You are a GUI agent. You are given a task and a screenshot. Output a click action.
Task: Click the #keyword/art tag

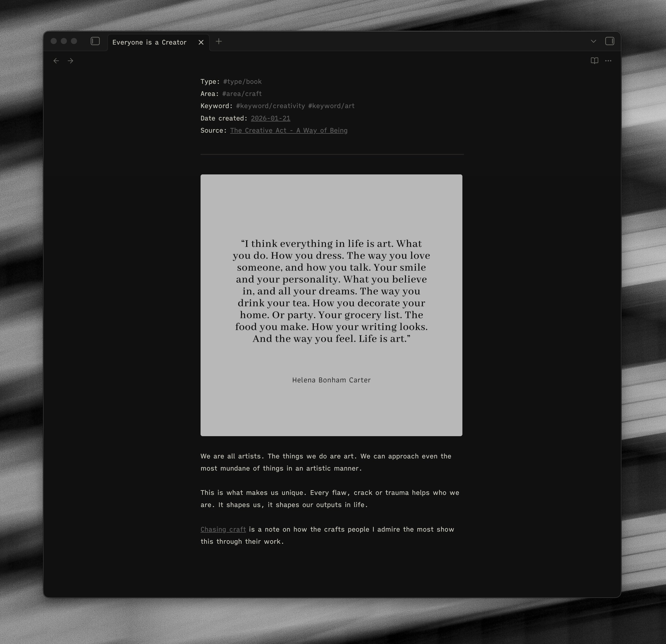pyautogui.click(x=331, y=106)
